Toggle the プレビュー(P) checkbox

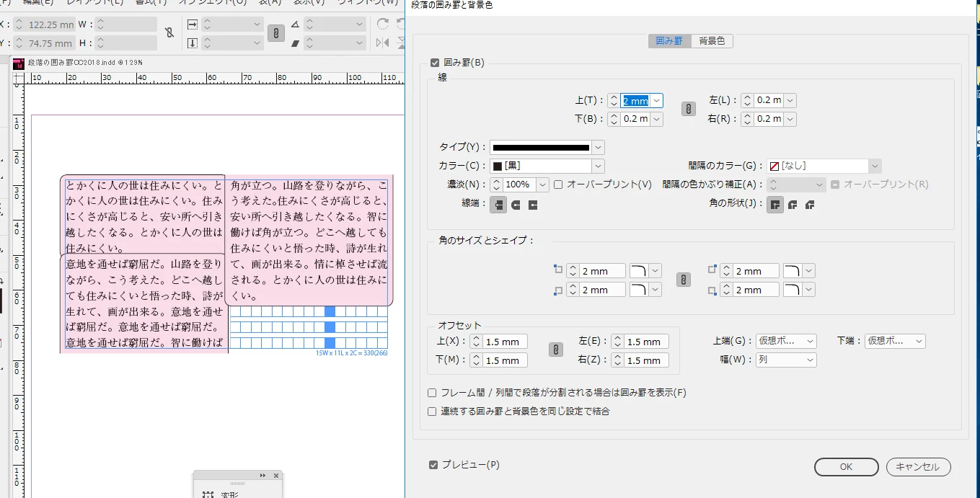pos(433,465)
